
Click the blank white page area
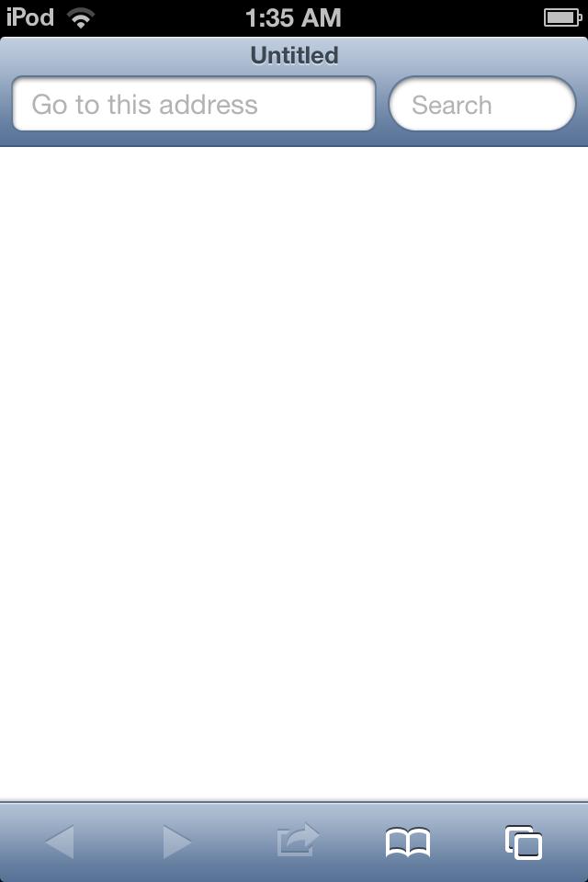294,472
